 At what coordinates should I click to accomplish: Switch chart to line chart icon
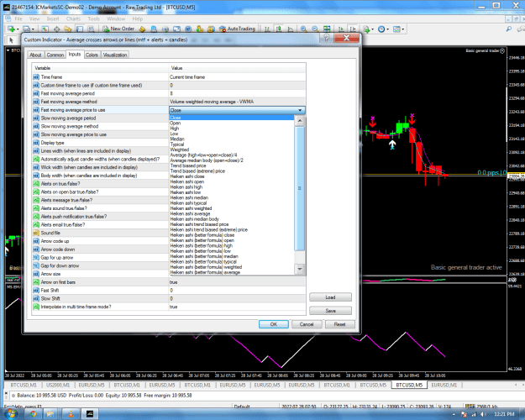coord(291,29)
